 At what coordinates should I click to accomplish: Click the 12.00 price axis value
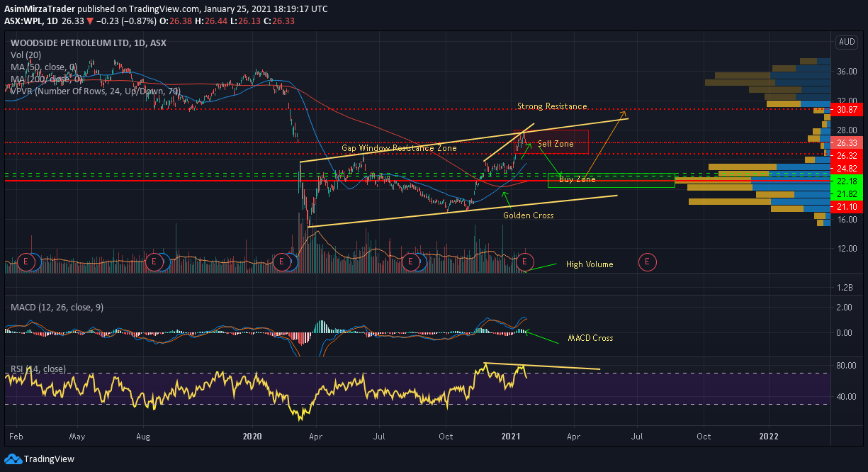pos(847,249)
